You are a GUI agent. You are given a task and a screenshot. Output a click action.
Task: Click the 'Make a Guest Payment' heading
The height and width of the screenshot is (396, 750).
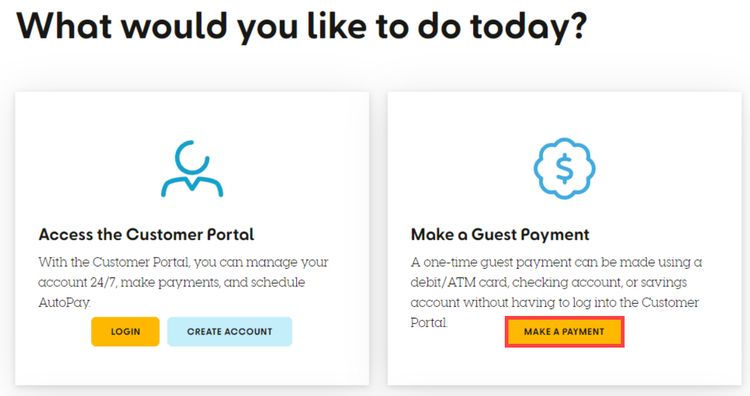500,234
